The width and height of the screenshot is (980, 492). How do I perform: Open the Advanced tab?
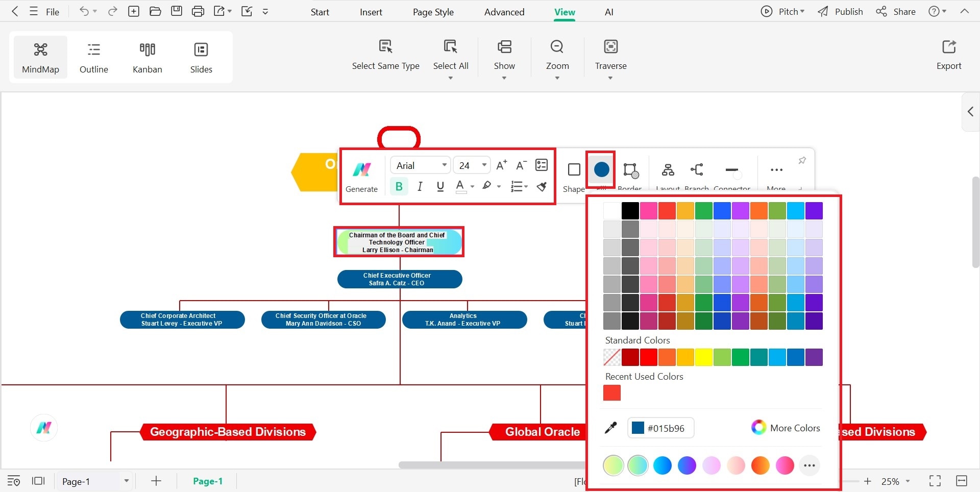tap(504, 12)
